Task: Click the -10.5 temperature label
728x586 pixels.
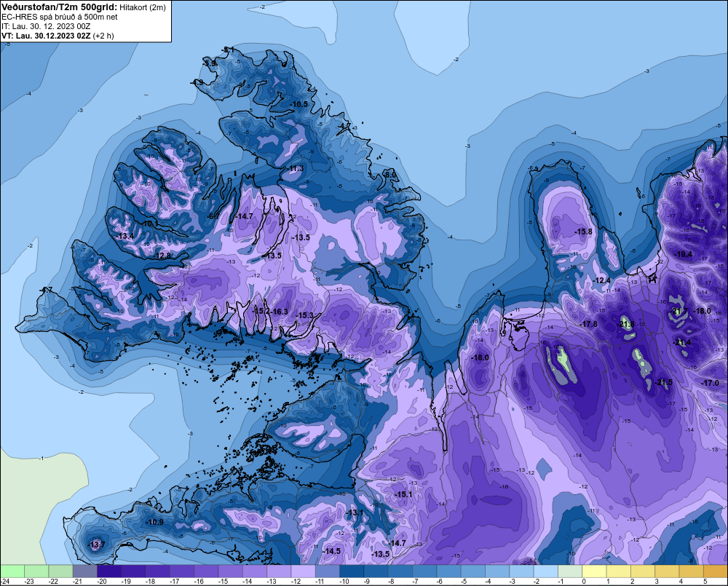Action: pos(299,104)
